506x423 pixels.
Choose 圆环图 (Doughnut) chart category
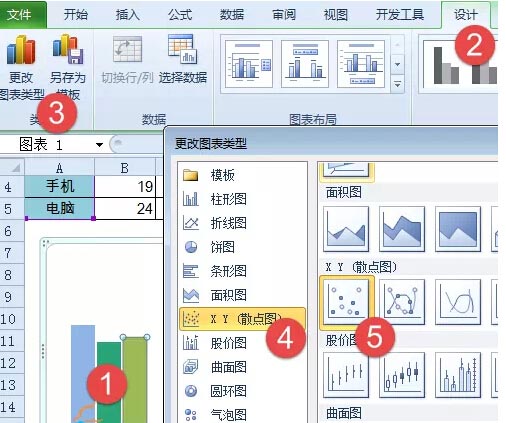242,391
